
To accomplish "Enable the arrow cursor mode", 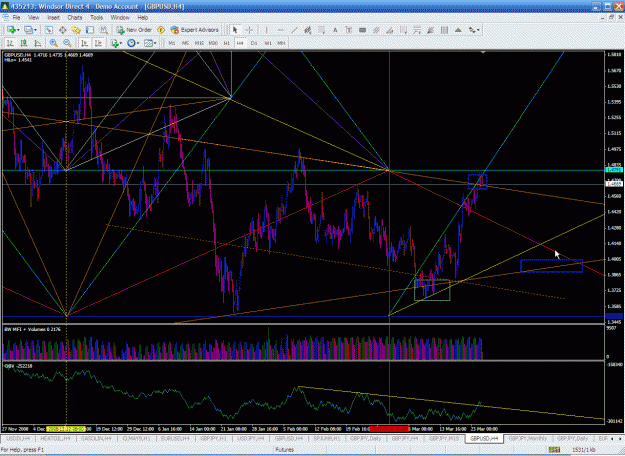I will (235, 30).
